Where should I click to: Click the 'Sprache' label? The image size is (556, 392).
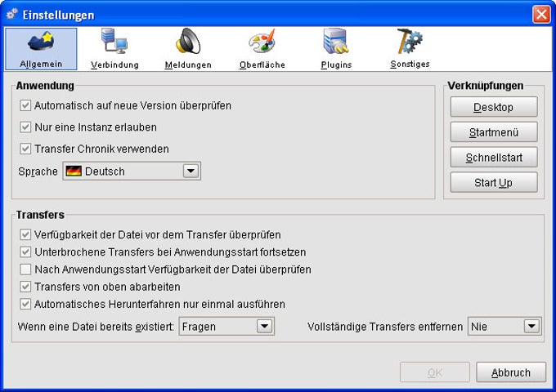coord(38,171)
